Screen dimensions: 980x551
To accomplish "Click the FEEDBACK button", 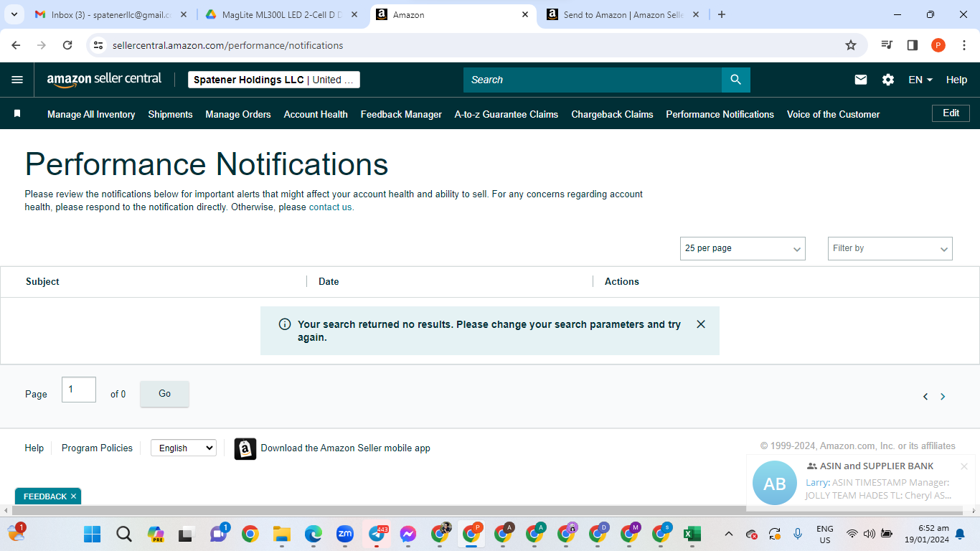I will pyautogui.click(x=44, y=496).
